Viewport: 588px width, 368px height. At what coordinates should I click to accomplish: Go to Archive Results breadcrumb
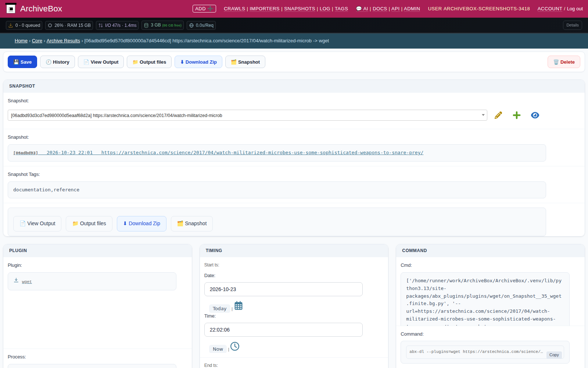click(x=63, y=41)
